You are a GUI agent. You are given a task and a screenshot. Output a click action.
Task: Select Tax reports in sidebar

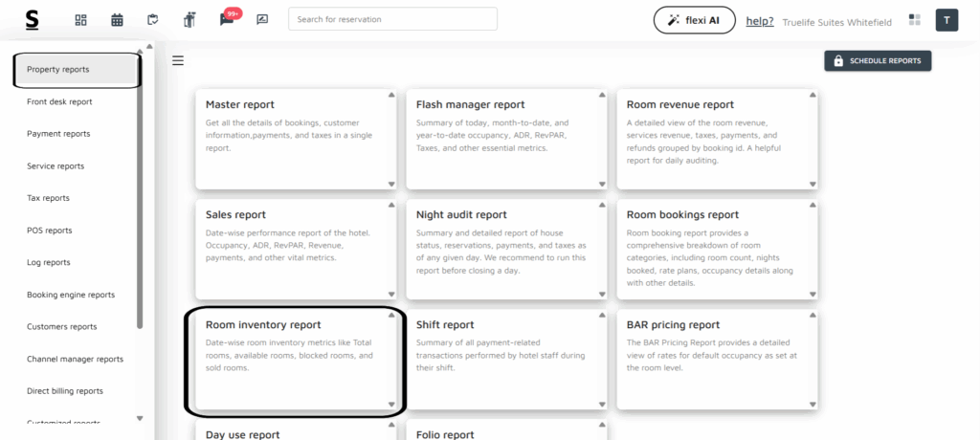pos(48,198)
